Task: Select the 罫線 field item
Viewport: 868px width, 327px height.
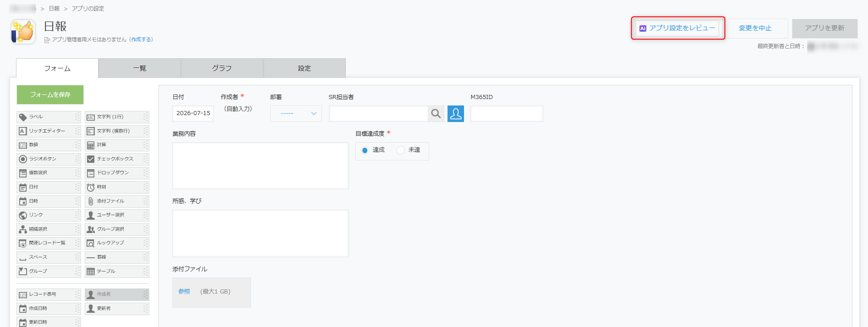Action: [x=117, y=257]
